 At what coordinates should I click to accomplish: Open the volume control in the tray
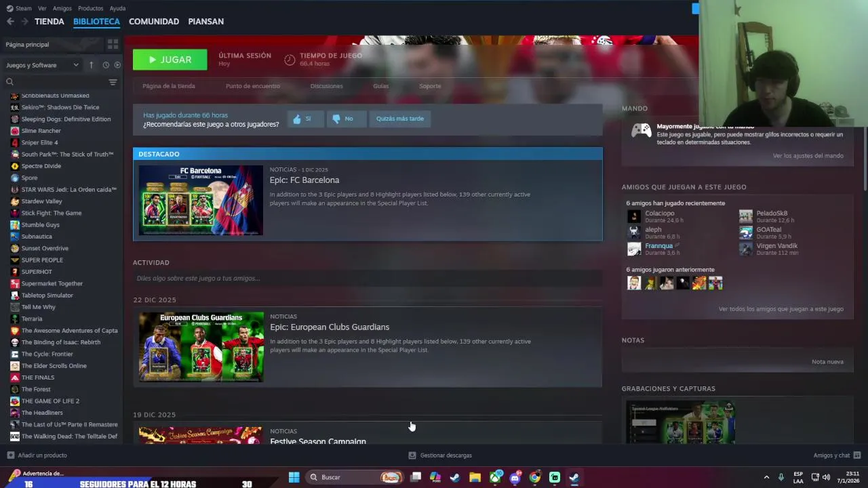coord(826,477)
